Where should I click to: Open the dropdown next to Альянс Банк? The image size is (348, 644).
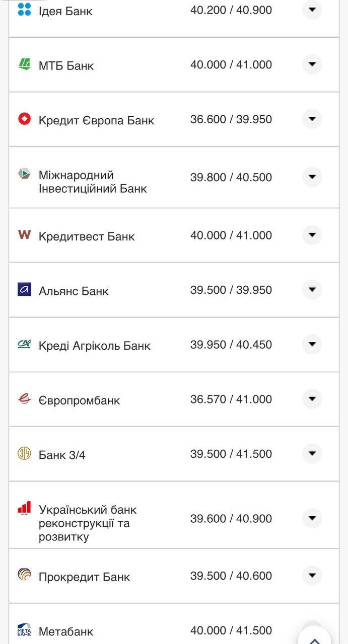tap(312, 290)
